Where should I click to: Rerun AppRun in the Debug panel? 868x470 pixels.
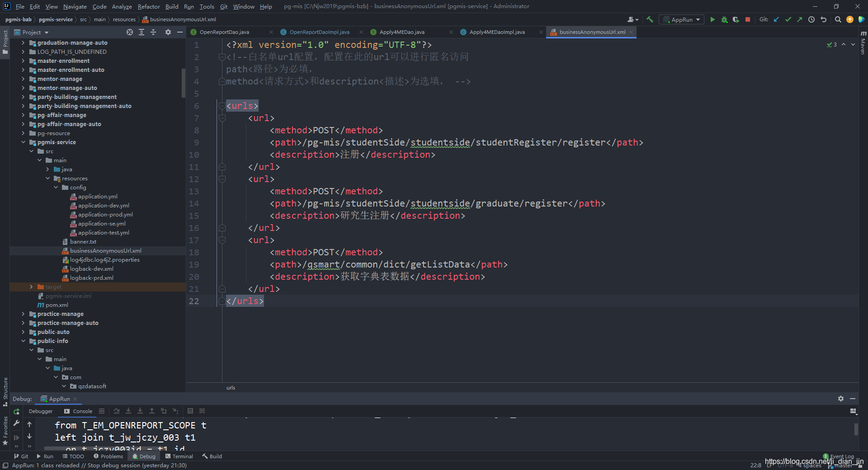(16, 411)
